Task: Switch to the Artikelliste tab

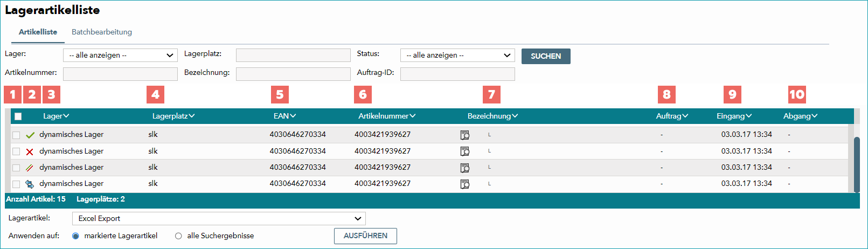Action: click(38, 32)
